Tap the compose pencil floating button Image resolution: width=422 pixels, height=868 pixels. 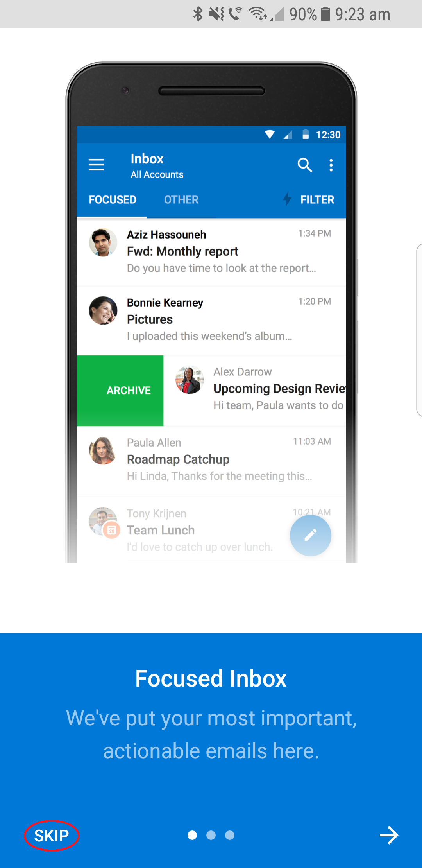(x=311, y=535)
